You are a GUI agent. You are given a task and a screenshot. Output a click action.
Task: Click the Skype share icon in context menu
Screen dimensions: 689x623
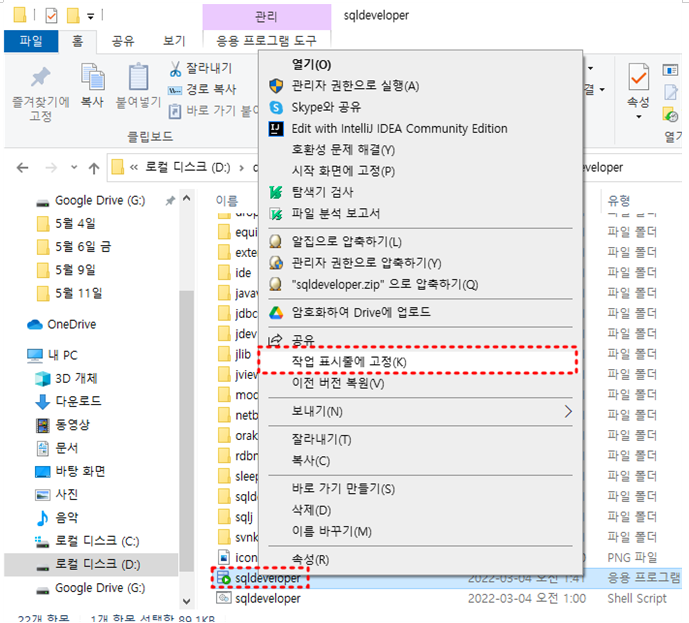(x=276, y=107)
